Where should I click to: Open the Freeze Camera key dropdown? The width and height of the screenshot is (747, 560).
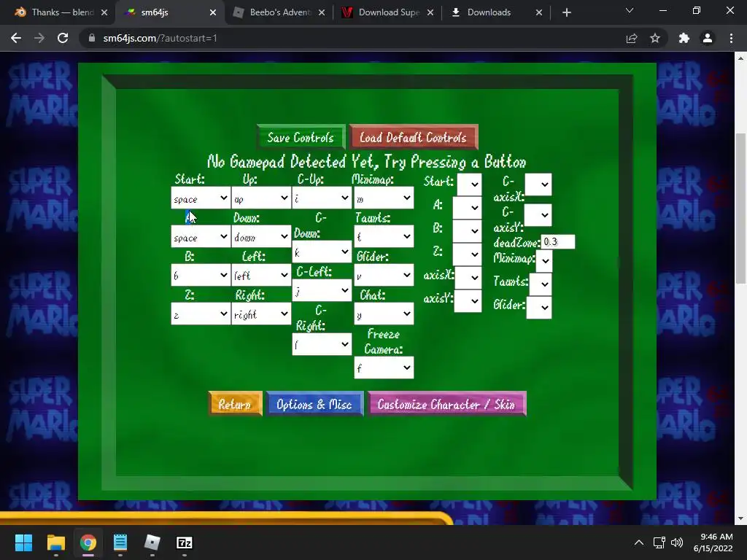pos(384,367)
